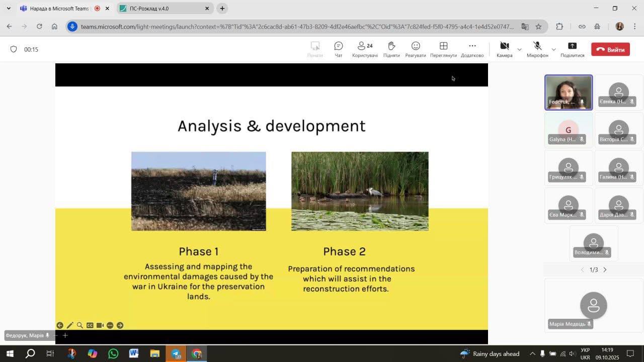Click Поділитися share screen icon
This screenshot has height=362, width=644.
(x=572, y=49)
